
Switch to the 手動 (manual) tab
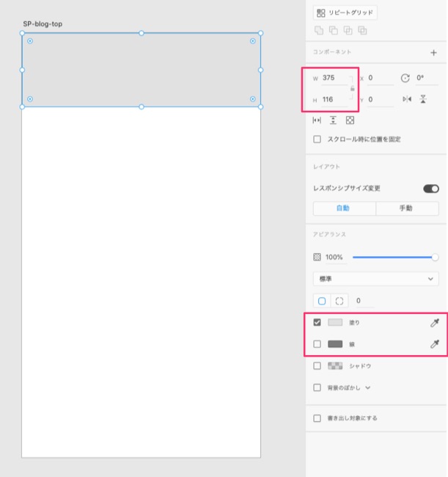(x=407, y=208)
